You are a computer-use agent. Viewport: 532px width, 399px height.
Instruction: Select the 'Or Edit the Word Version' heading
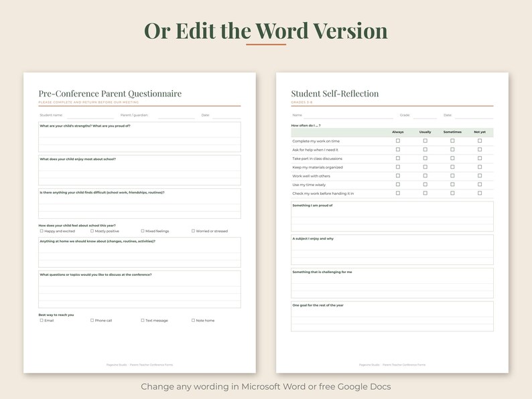tap(265, 31)
